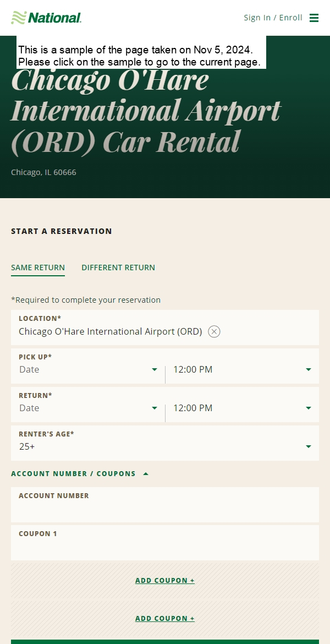Open the Return time dropdown arrow

coord(308,408)
